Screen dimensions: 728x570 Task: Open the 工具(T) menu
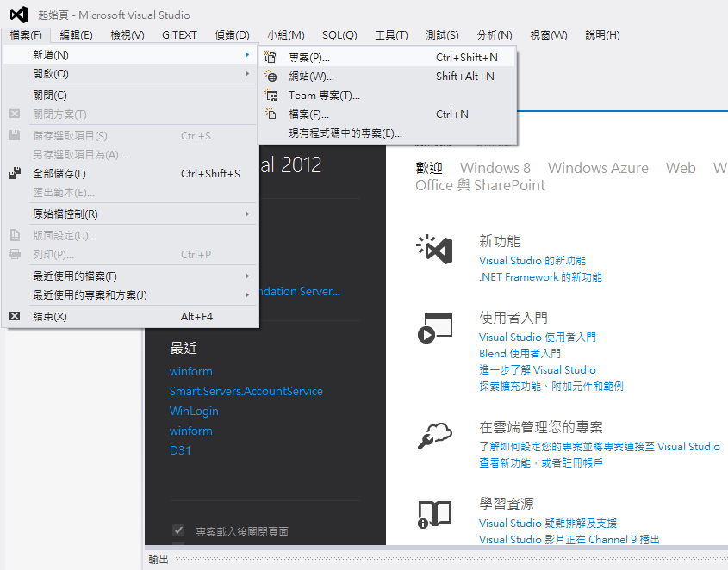point(391,35)
